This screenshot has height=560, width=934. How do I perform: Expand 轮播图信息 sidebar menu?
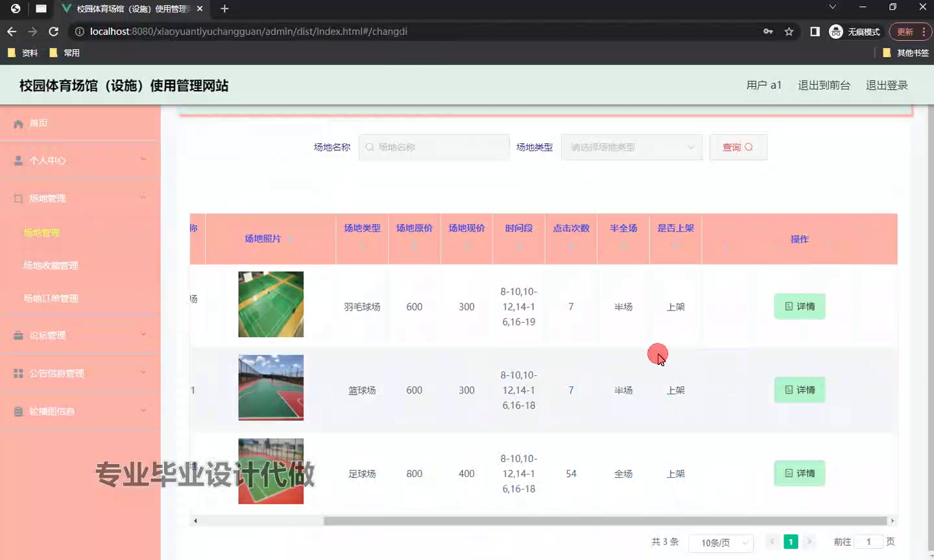point(80,411)
